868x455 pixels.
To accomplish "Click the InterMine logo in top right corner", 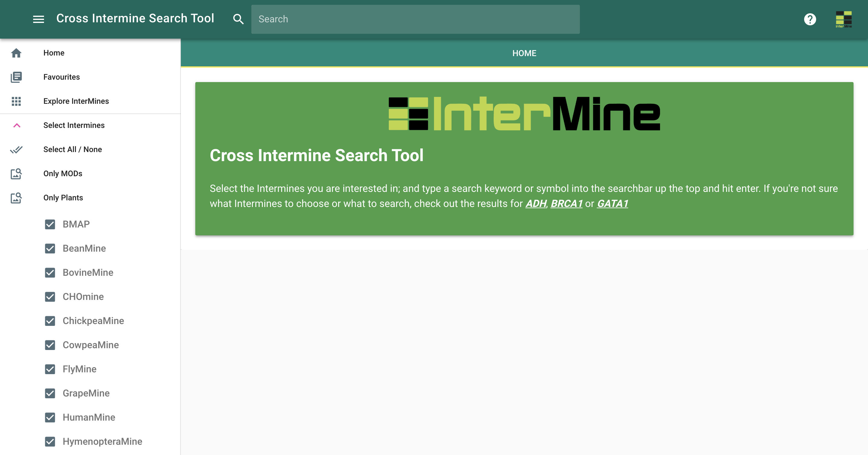I will tap(844, 19).
